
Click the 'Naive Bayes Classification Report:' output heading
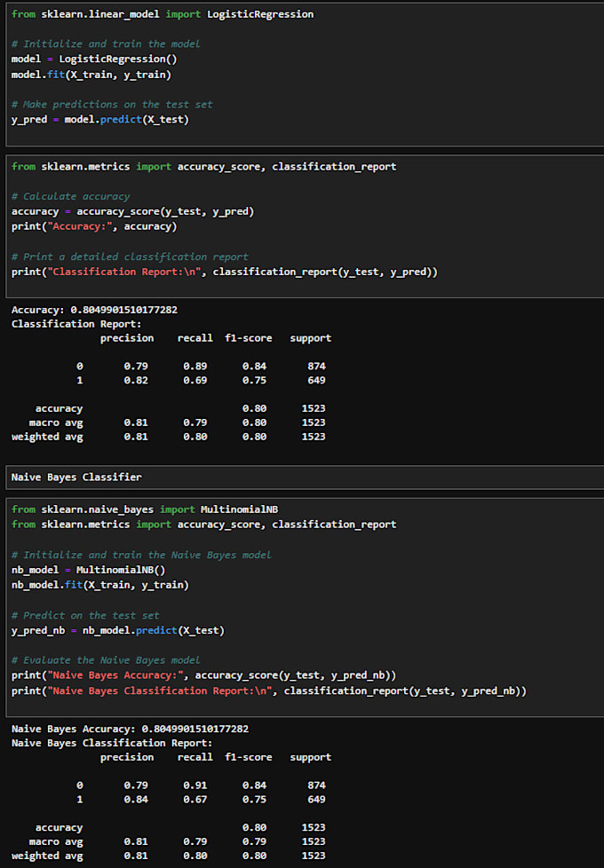[112, 743]
